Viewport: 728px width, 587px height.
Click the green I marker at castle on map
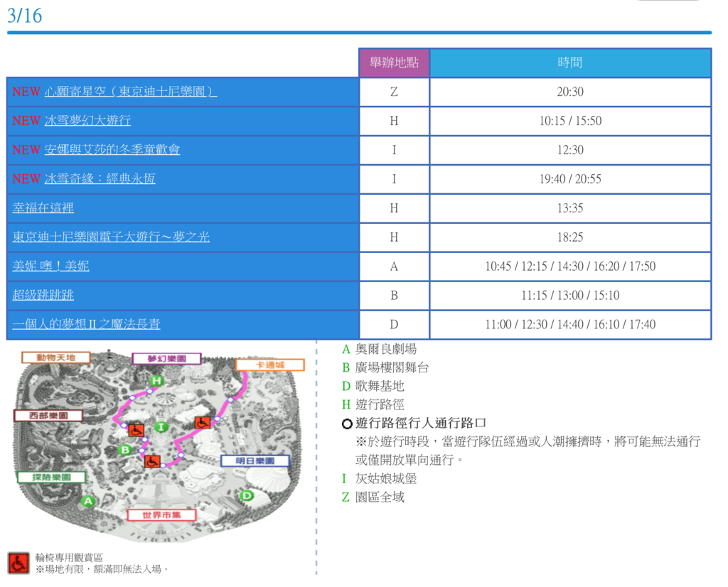161,427
